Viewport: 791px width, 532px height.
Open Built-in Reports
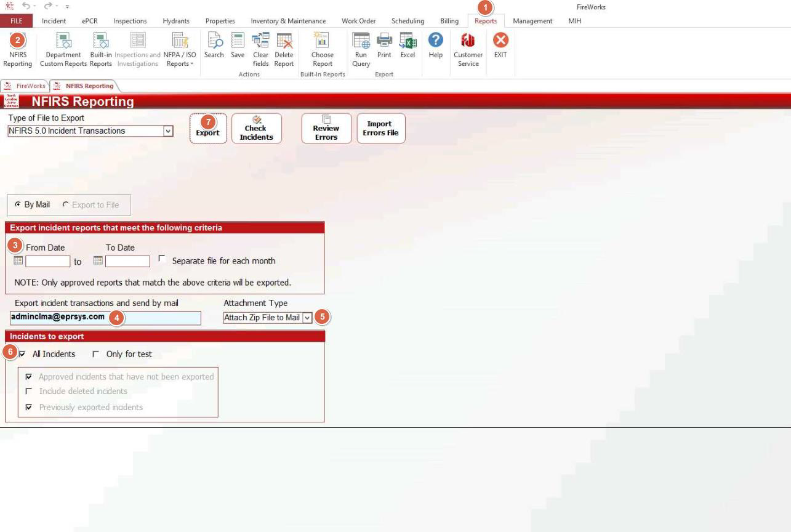pyautogui.click(x=101, y=49)
